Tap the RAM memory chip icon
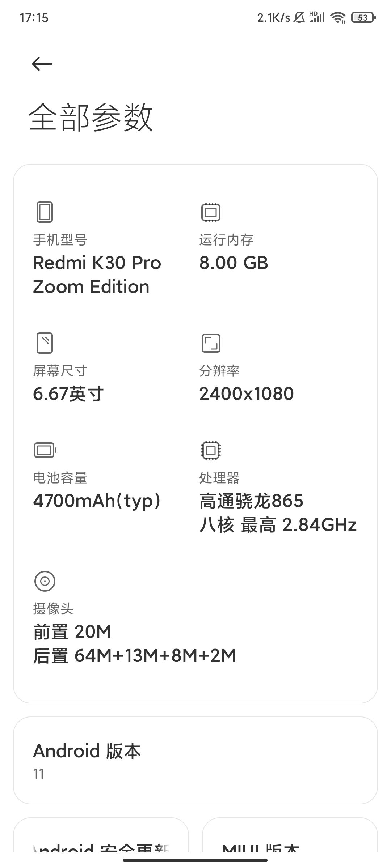This screenshot has height=868, width=391. [211, 212]
